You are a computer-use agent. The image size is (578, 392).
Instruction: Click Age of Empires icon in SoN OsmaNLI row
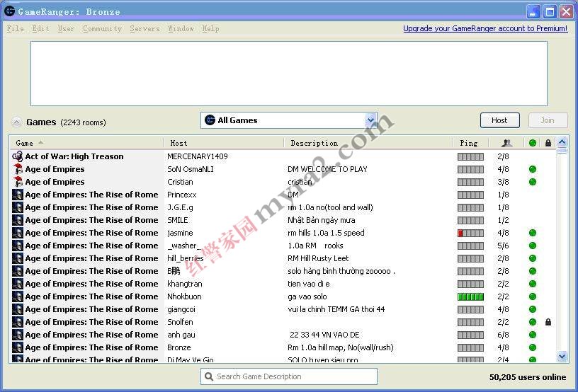18,169
